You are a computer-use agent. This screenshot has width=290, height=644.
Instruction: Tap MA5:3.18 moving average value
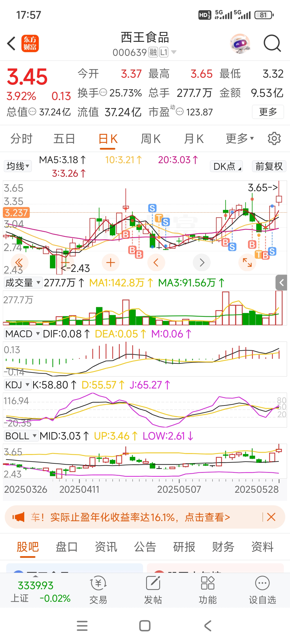[x=62, y=160]
